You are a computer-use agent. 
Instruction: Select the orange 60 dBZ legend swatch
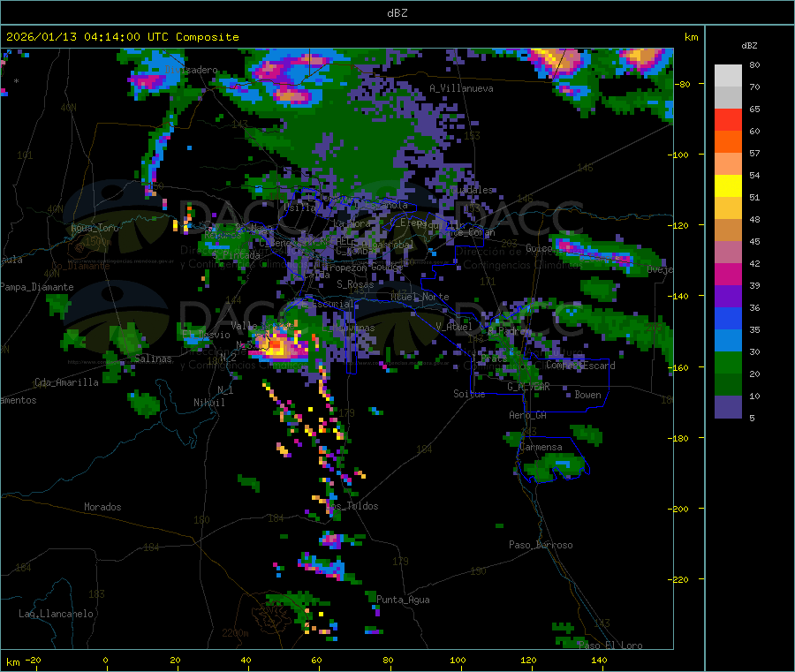728,142
